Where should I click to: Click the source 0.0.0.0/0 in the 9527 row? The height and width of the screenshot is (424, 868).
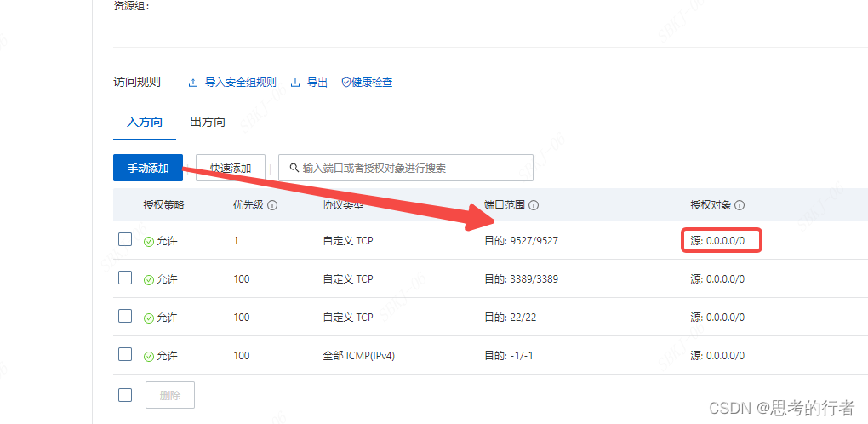point(717,241)
